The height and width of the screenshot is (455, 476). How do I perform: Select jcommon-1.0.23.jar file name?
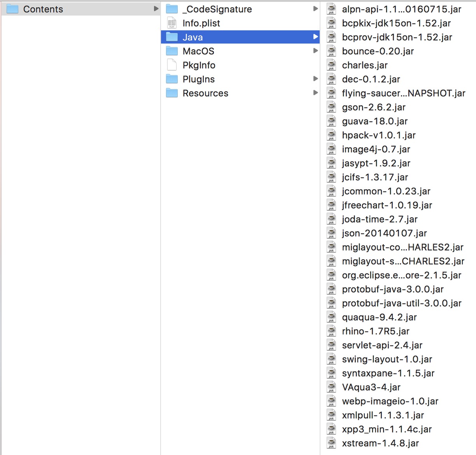[386, 191]
